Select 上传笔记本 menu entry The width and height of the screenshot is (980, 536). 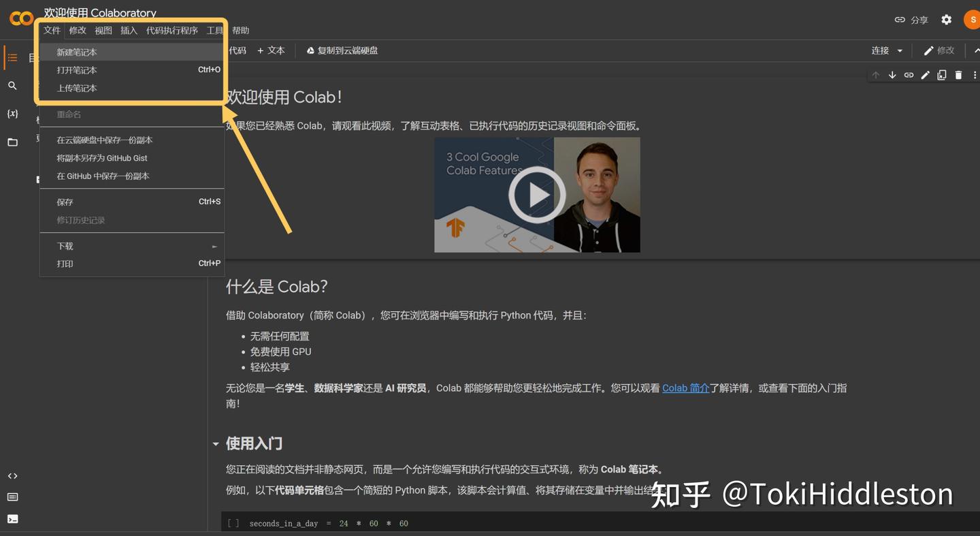tap(132, 88)
